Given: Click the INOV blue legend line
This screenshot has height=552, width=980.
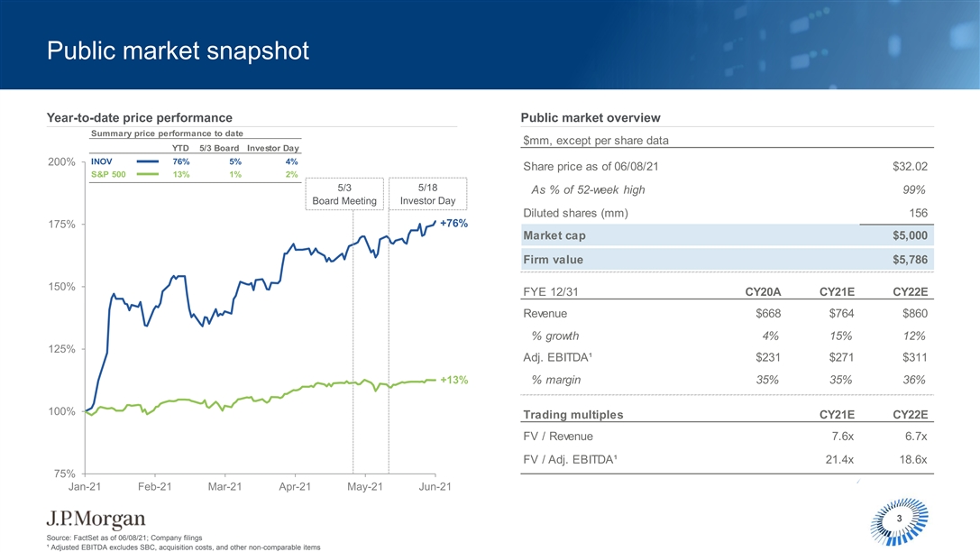Looking at the screenshot, I should [140, 162].
